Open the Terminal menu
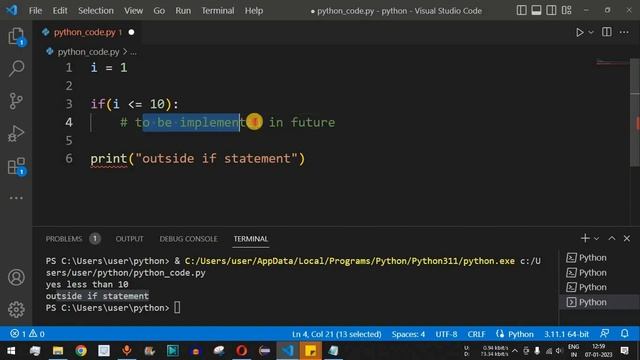Image resolution: width=640 pixels, height=360 pixels. click(218, 11)
